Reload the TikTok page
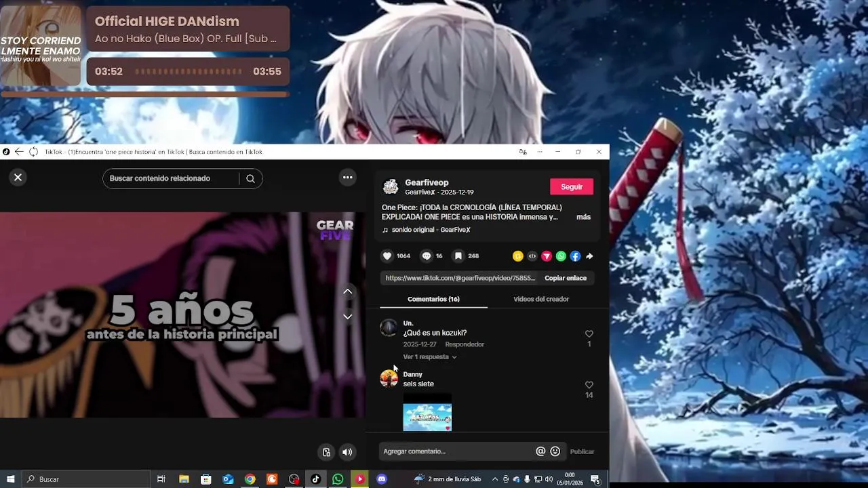Image resolution: width=868 pixels, height=488 pixels. (33, 152)
